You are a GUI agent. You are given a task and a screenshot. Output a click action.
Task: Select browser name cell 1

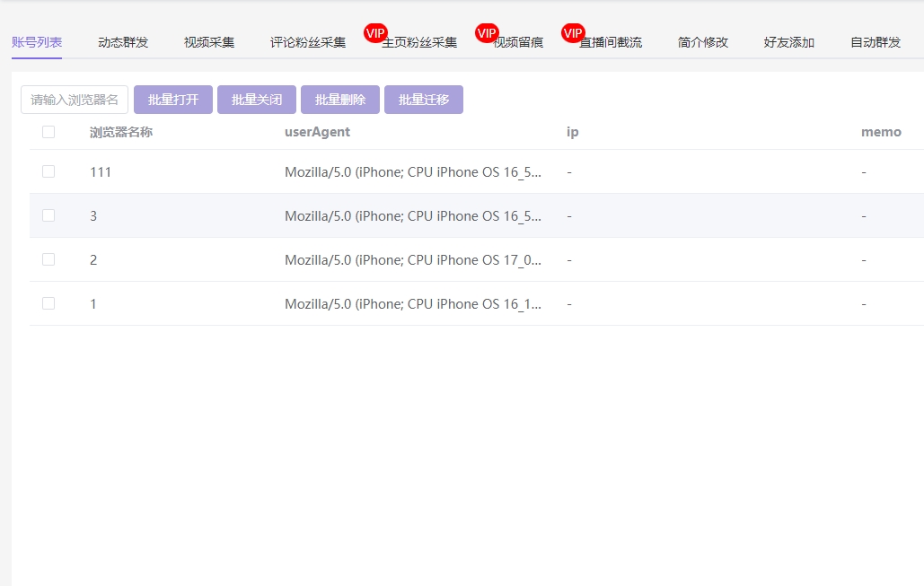point(93,304)
